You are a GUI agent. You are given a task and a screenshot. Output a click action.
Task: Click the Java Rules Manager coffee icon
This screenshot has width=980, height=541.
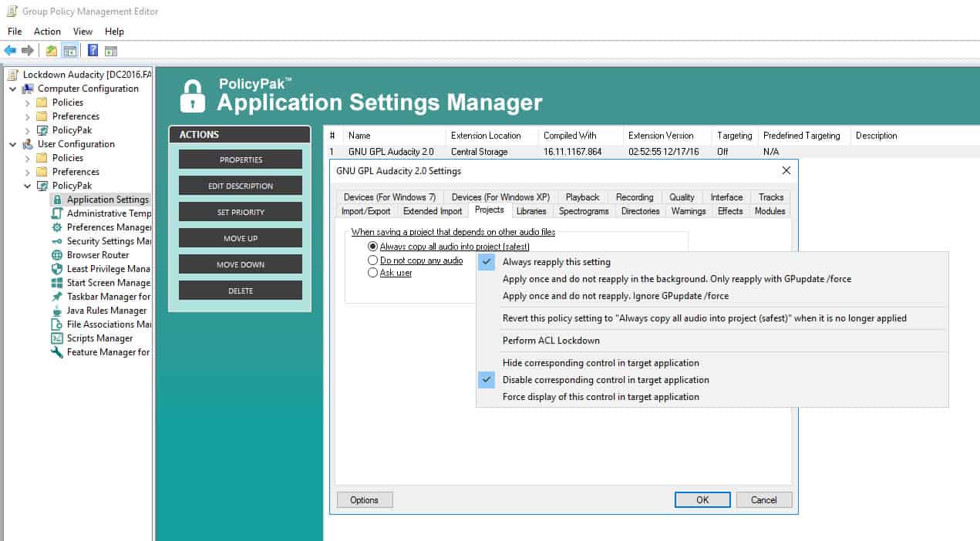[x=56, y=311]
